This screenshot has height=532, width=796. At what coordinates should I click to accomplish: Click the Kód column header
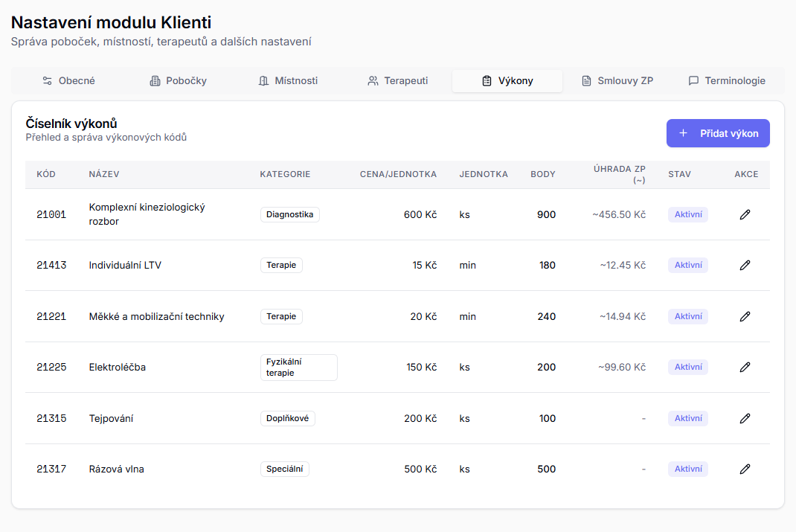(46, 174)
